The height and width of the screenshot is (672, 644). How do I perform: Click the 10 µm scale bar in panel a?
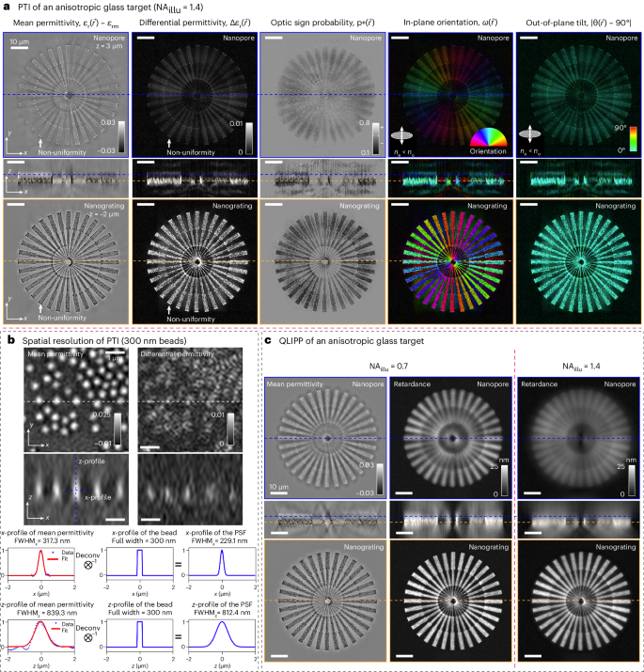17,49
